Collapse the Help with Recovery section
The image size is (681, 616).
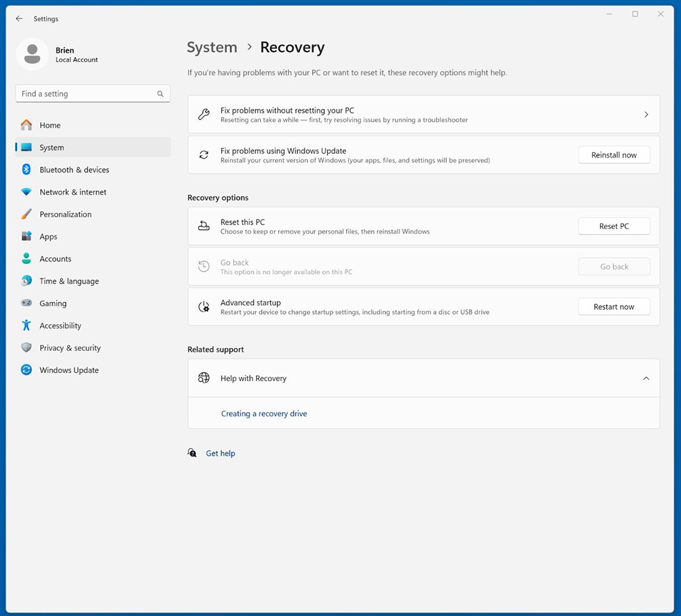coord(646,378)
